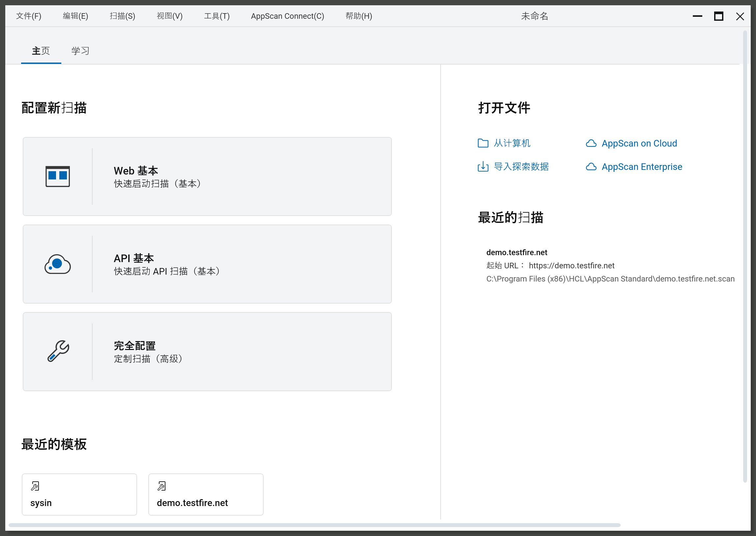This screenshot has width=756, height=536.
Task: Click the demo.testfire.net template wrench icon
Action: pos(161,486)
